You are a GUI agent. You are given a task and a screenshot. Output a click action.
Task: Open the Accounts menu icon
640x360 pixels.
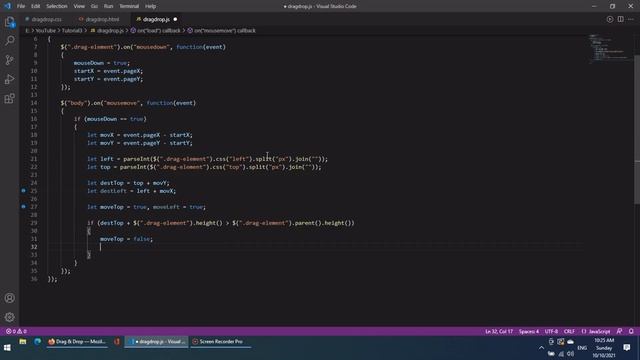coord(9,298)
